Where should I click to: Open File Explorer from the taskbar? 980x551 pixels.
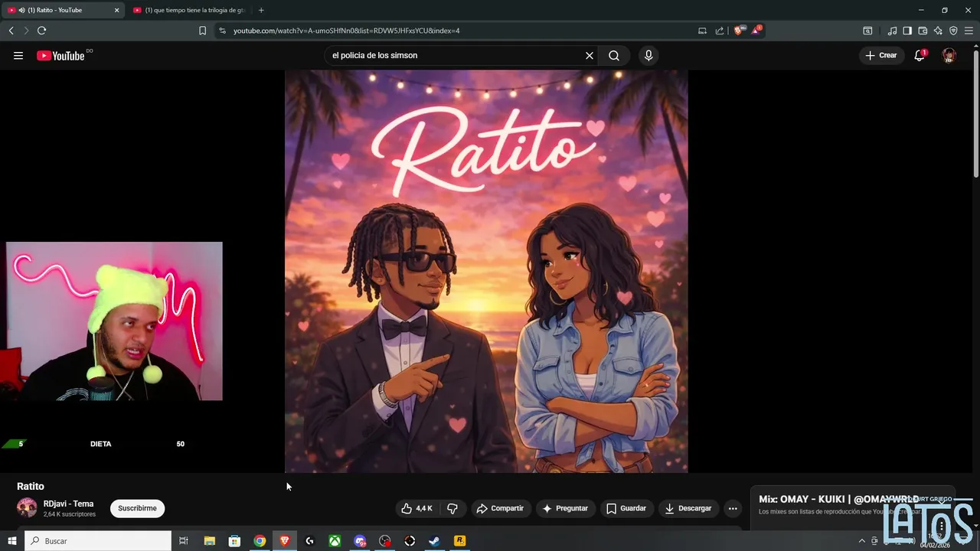point(209,541)
